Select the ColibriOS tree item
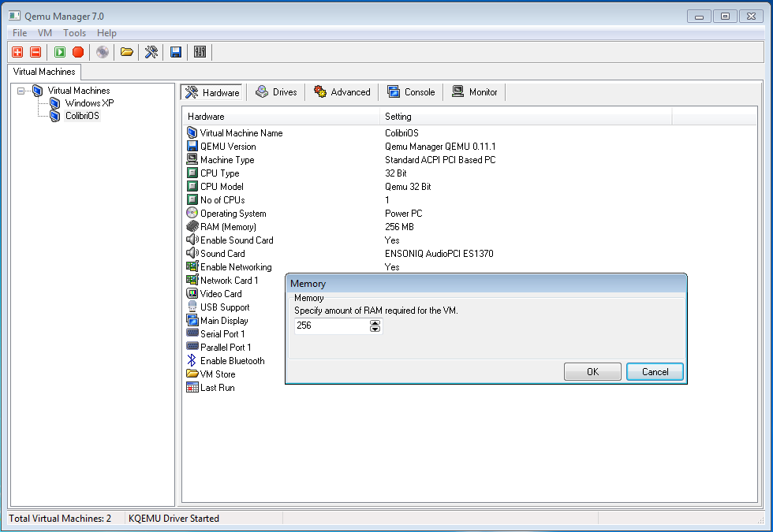 [82, 116]
